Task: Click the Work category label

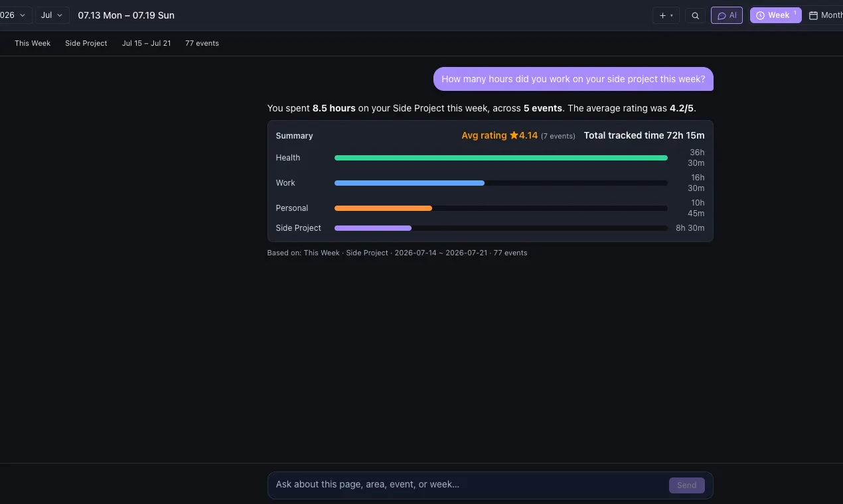Action: (285, 183)
